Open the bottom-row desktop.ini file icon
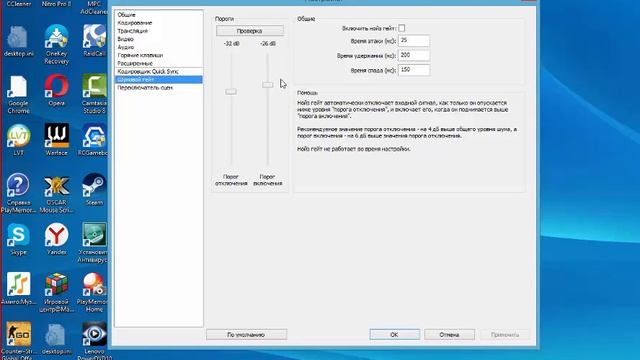Screen dimensions: 640x360 [x=56, y=338]
